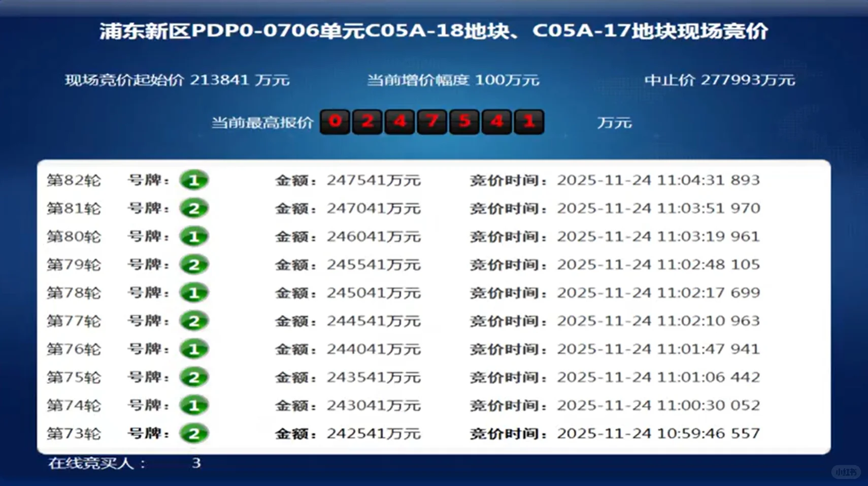The image size is (868, 486).
Task: Click the 第78轮 round label
Action: (74, 293)
